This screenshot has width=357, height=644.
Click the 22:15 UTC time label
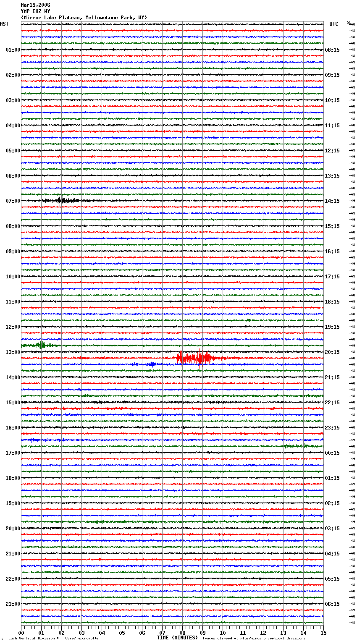click(332, 403)
